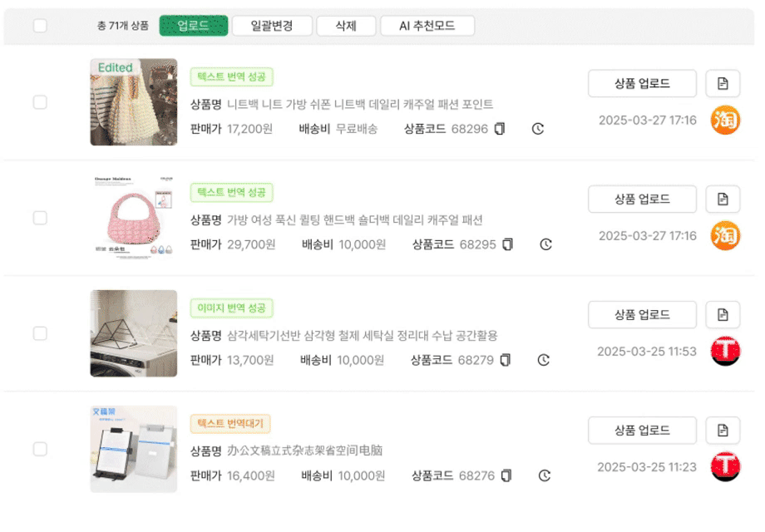765x532 pixels.
Task: Check the laundry shelf product checkbox
Action: 40,333
